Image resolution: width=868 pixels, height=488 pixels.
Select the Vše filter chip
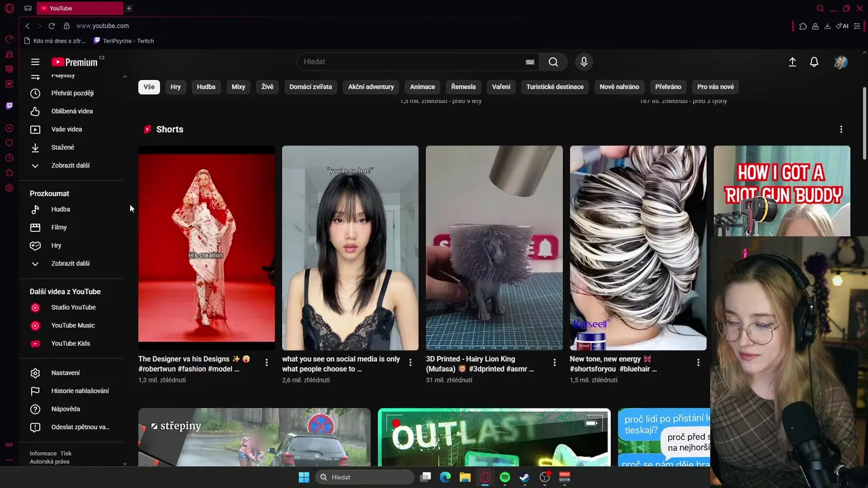point(149,87)
